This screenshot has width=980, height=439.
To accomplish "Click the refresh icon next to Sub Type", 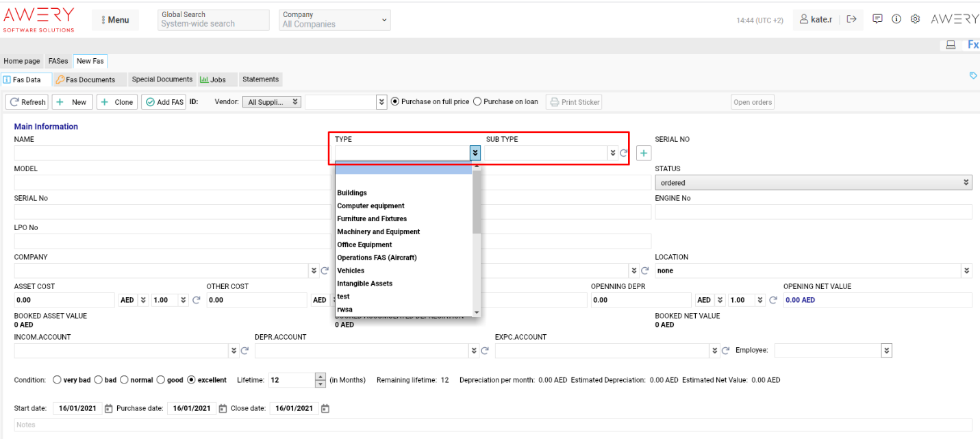I will [x=624, y=153].
